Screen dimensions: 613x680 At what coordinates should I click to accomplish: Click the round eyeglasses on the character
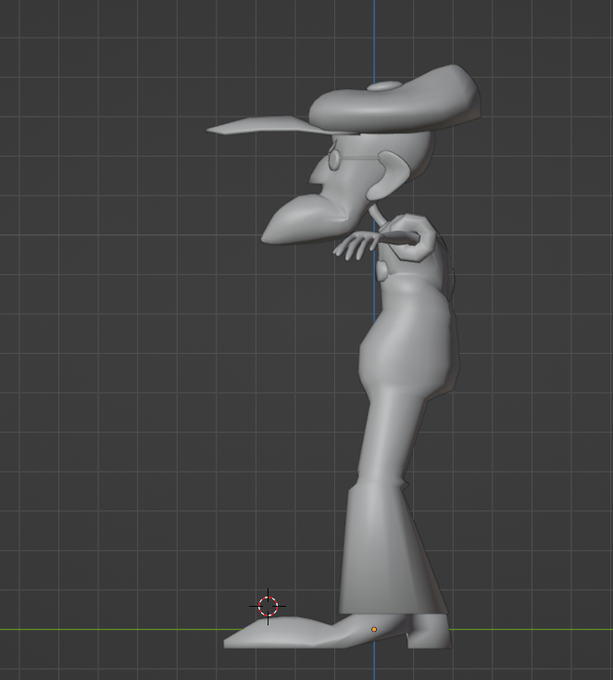pyautogui.click(x=334, y=160)
